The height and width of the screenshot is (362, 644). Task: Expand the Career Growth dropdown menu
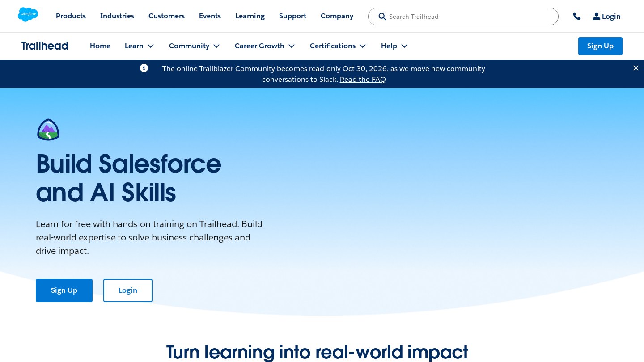(265, 46)
